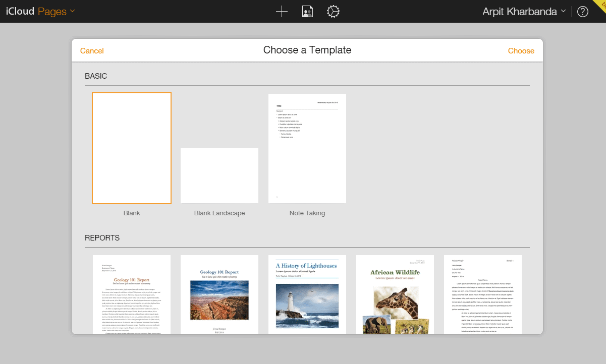Click the Blank template label

[132, 213]
